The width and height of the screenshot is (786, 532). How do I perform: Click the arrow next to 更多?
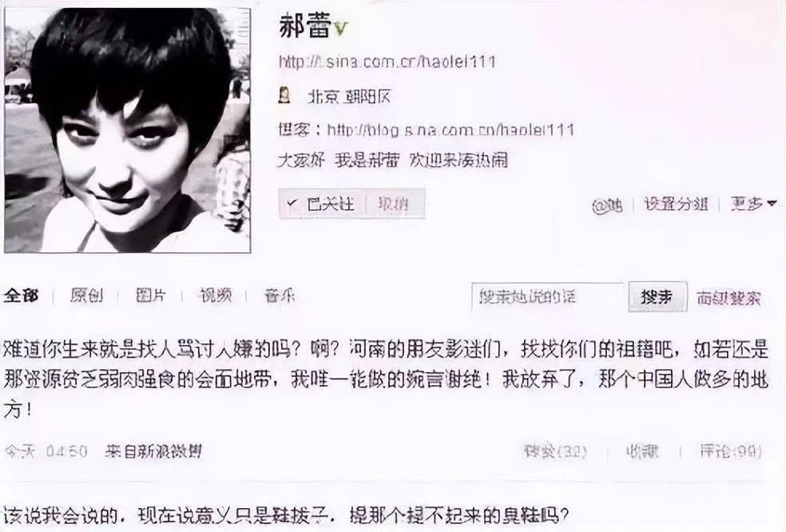point(772,204)
